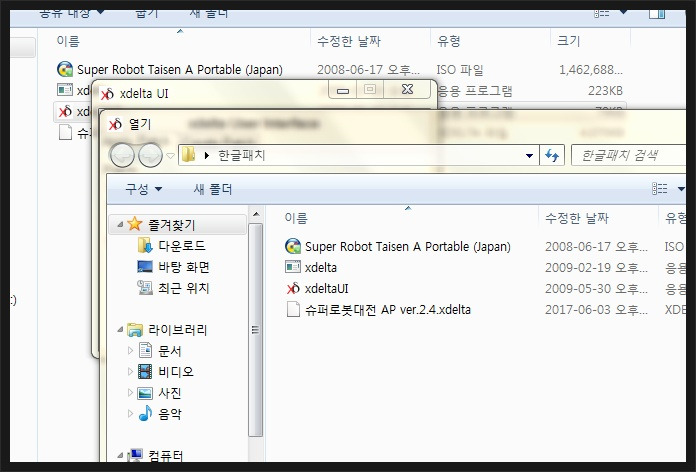Expand the 사진 library node
The width and height of the screenshot is (696, 472).
click(x=130, y=393)
